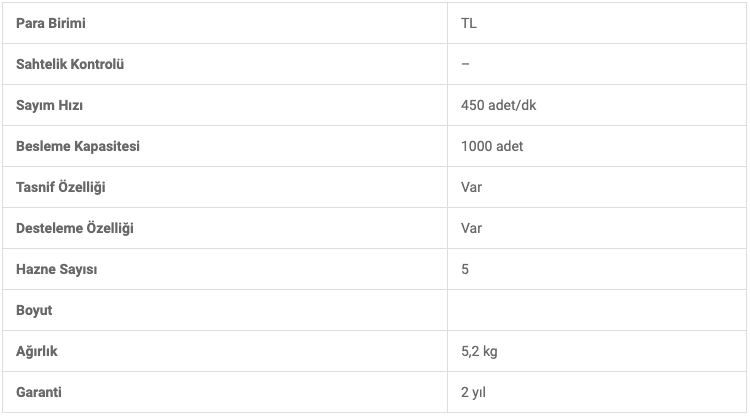Screen dimensions: 750x417
Task: Select the Var value for Tasnif Özelliği
Action: click(471, 187)
